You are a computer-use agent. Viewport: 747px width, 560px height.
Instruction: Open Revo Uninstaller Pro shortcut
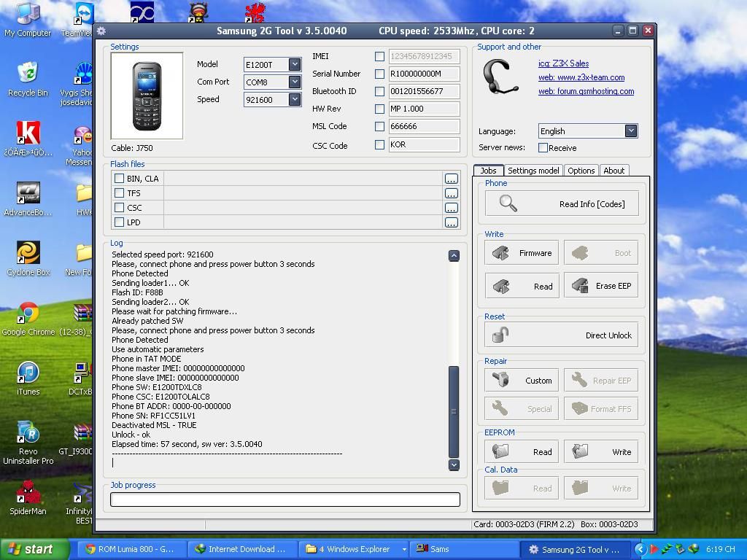click(x=28, y=443)
